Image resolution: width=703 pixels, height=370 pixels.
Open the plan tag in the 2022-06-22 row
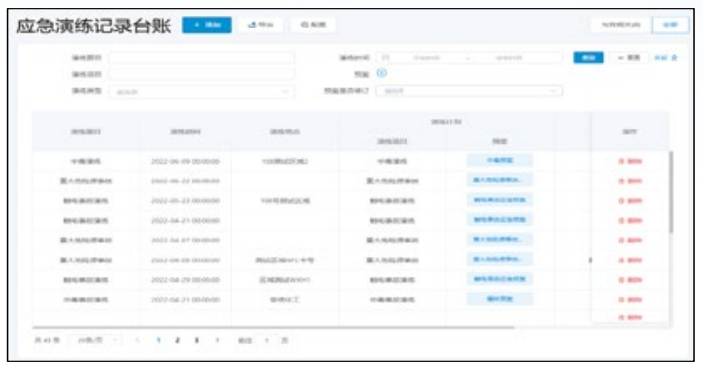(x=500, y=180)
